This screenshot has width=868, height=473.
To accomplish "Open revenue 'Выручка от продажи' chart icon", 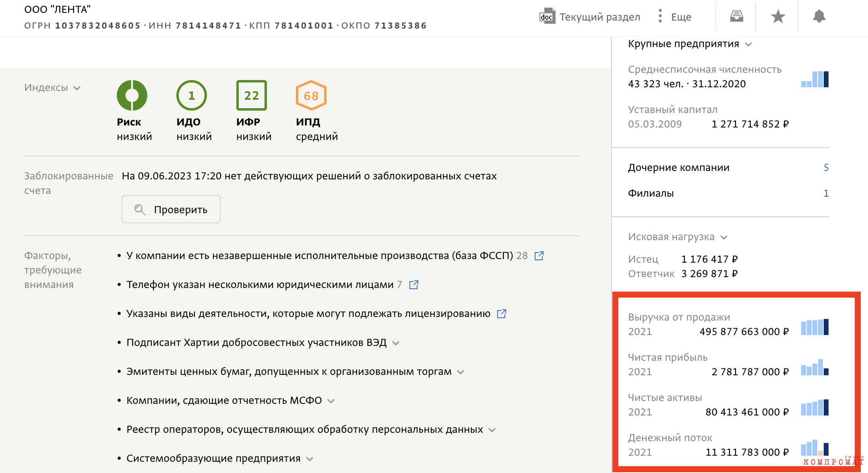I will [814, 327].
